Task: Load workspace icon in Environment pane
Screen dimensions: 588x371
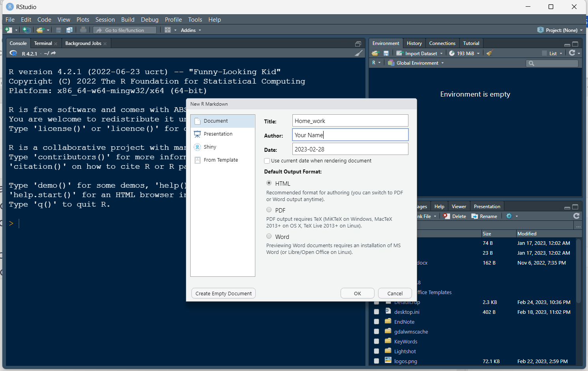Action: (x=375, y=53)
